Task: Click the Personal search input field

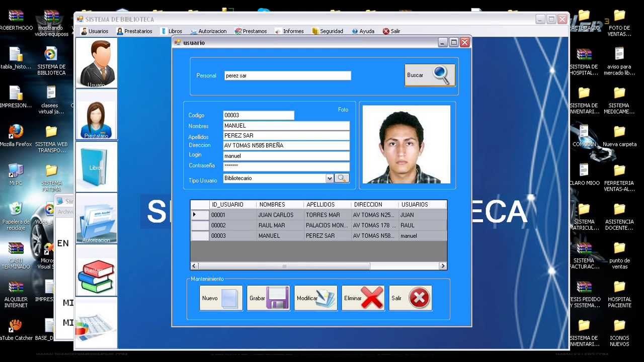Action: (x=287, y=75)
